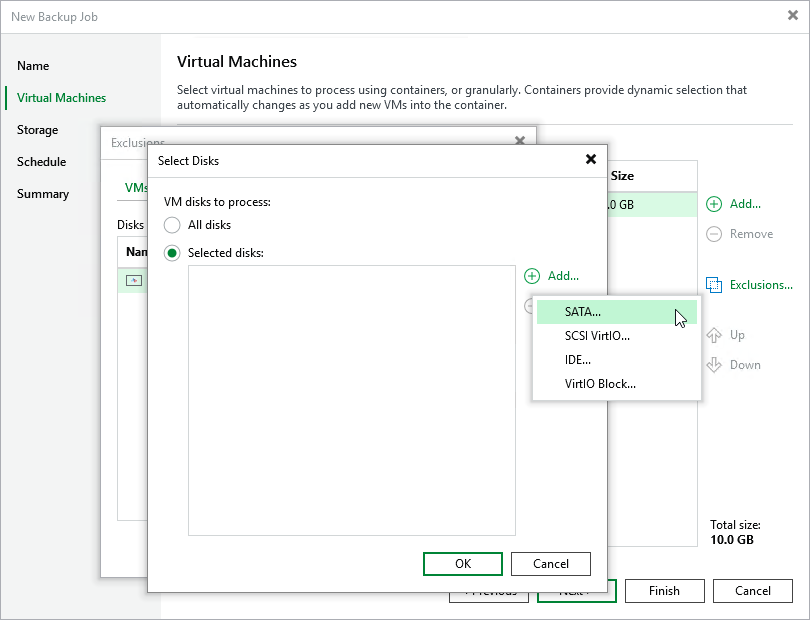
Task: Click the Up arrow icon
Action: click(713, 335)
